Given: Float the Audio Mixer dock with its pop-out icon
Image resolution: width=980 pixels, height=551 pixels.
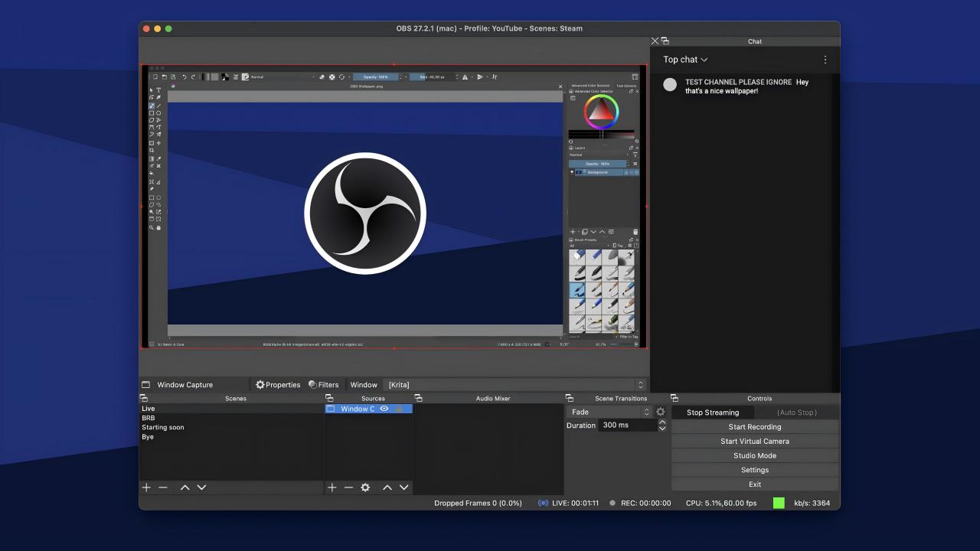Looking at the screenshot, I should tap(418, 398).
